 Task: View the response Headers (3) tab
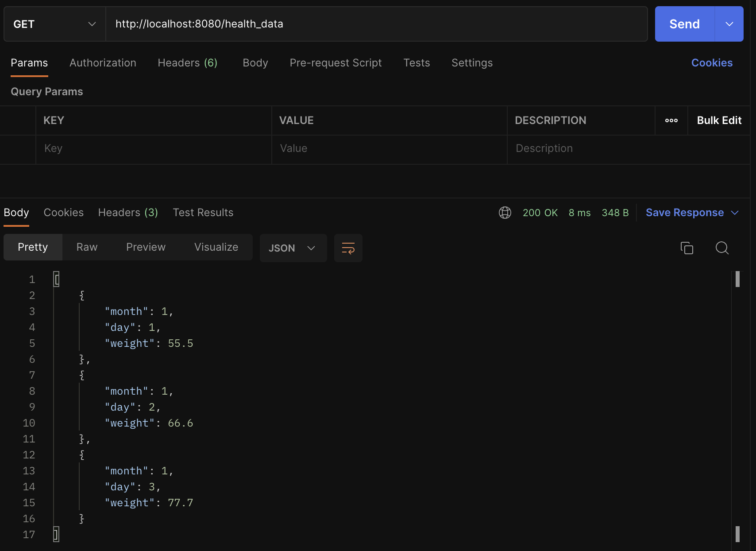[128, 213]
